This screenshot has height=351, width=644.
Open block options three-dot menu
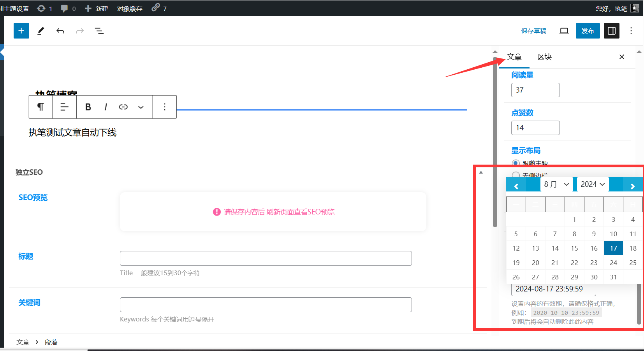tap(165, 107)
